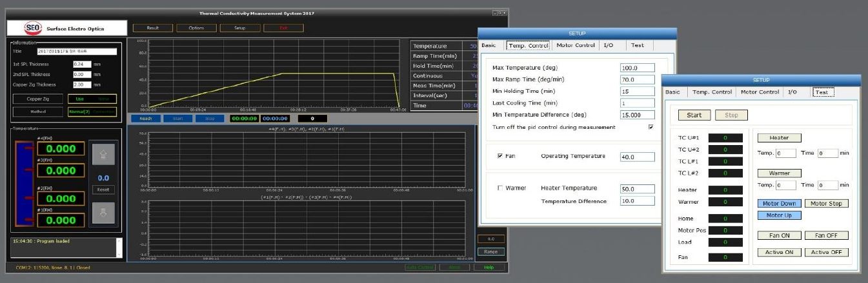Switch to Basic tab in Test Setup window
This screenshot has width=868, height=283.
[x=673, y=92]
